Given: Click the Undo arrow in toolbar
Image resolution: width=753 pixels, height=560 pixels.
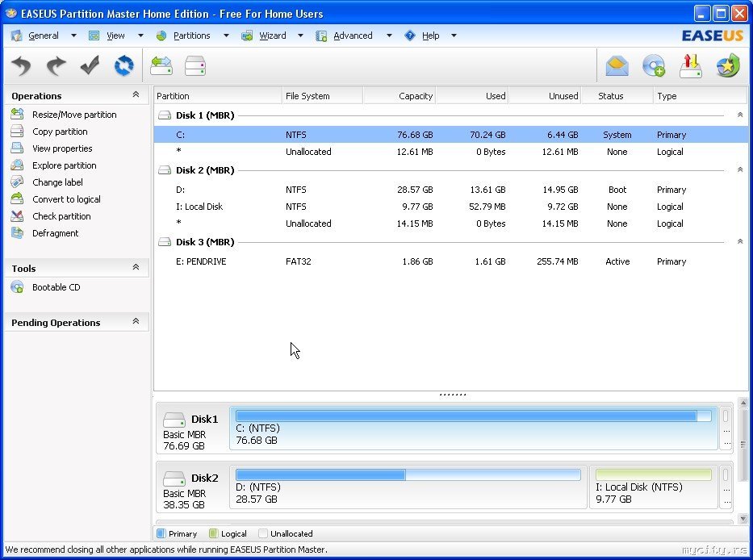Looking at the screenshot, I should point(22,66).
